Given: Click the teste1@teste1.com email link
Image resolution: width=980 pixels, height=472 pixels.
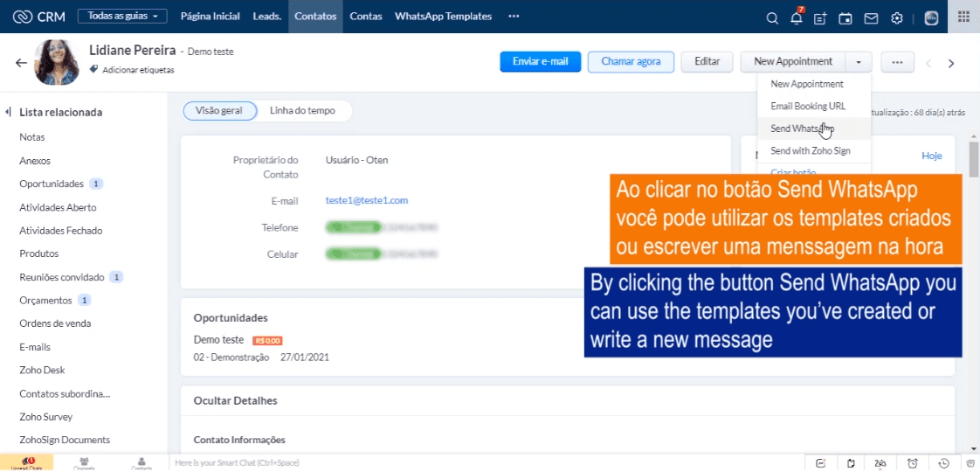Looking at the screenshot, I should (x=366, y=200).
